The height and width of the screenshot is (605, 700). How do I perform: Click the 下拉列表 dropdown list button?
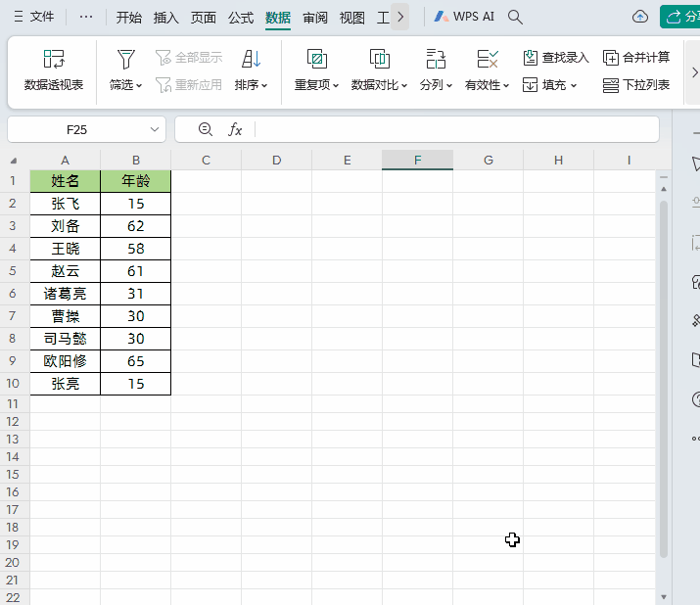(x=636, y=85)
